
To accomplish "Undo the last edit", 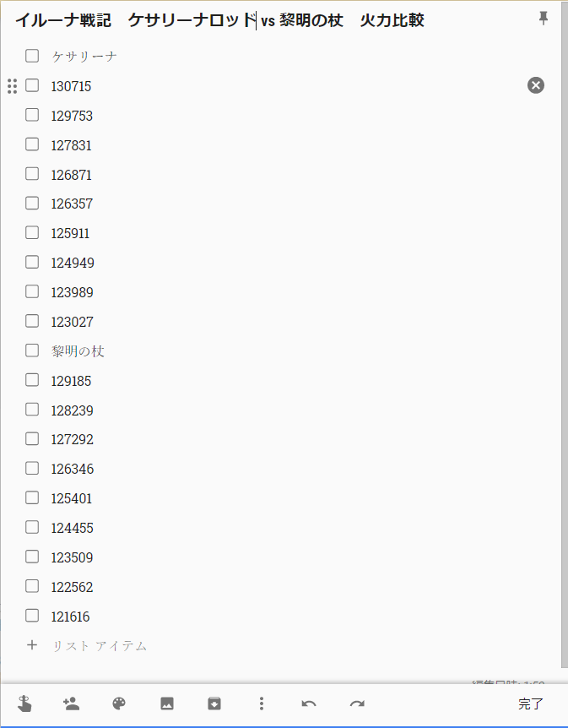I will [x=309, y=704].
